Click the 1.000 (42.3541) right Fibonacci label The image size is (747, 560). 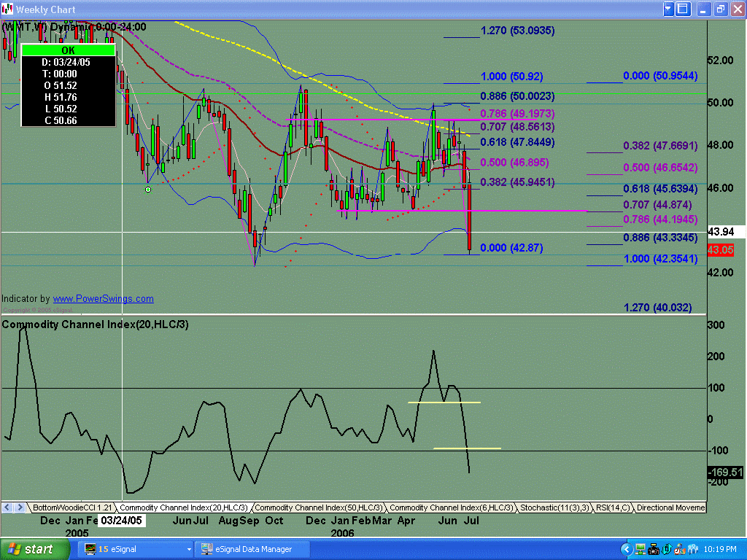point(660,259)
